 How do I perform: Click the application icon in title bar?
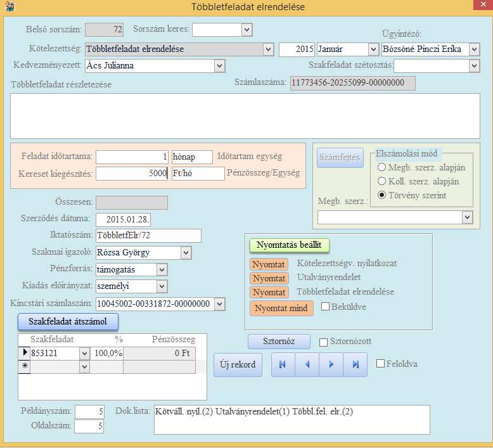point(10,6)
